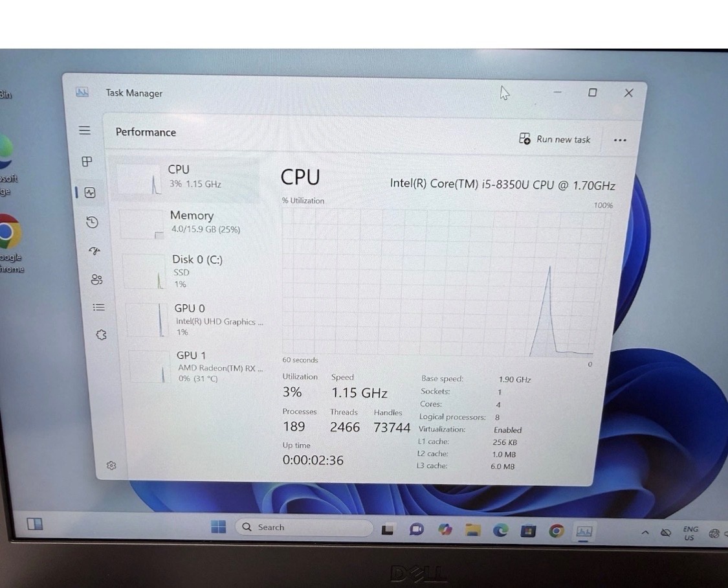This screenshot has height=588, width=728.
Task: Open the Processes page icon in sidebar
Action: [87, 162]
